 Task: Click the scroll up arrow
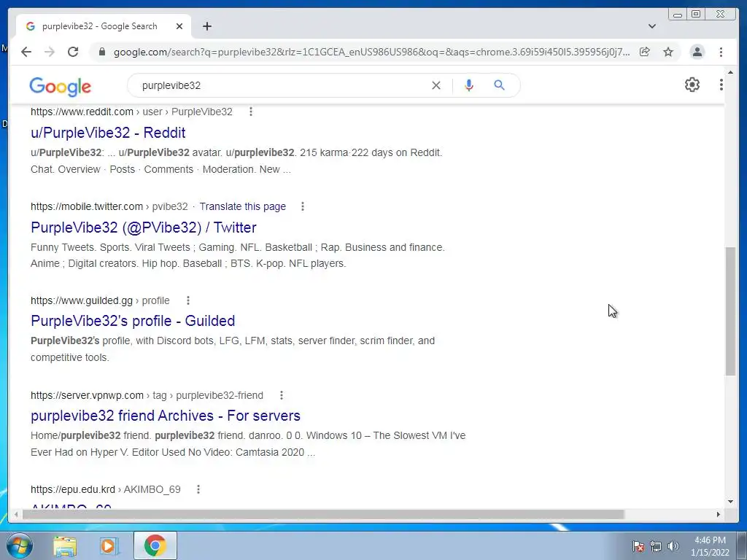pyautogui.click(x=730, y=72)
